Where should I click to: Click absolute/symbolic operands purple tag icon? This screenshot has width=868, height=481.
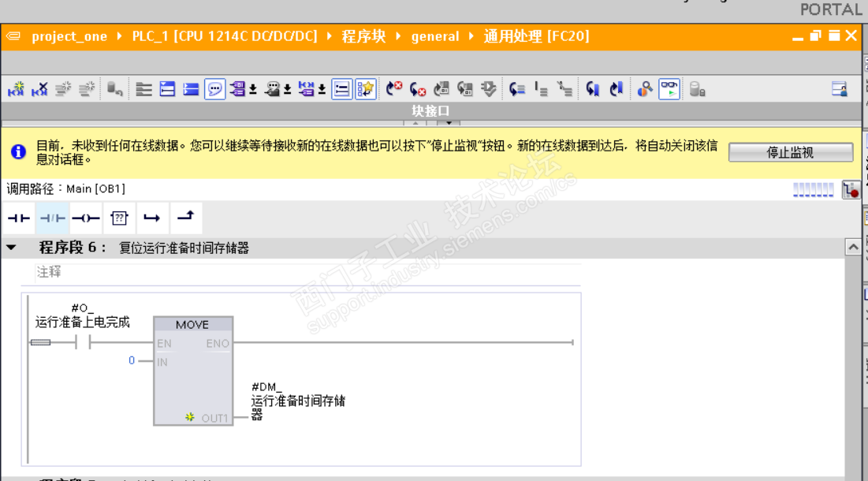tap(238, 89)
